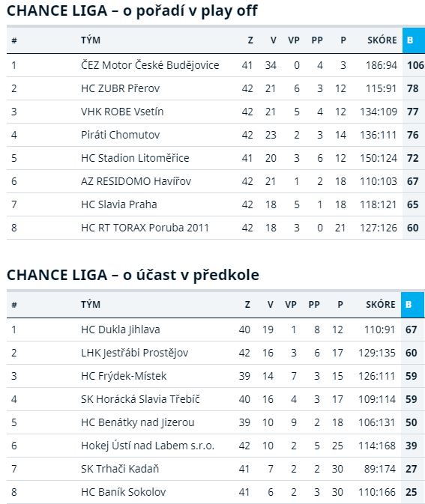
Task: Click Hokej Ústí nad Labem s.r.o.
Action: click(148, 446)
